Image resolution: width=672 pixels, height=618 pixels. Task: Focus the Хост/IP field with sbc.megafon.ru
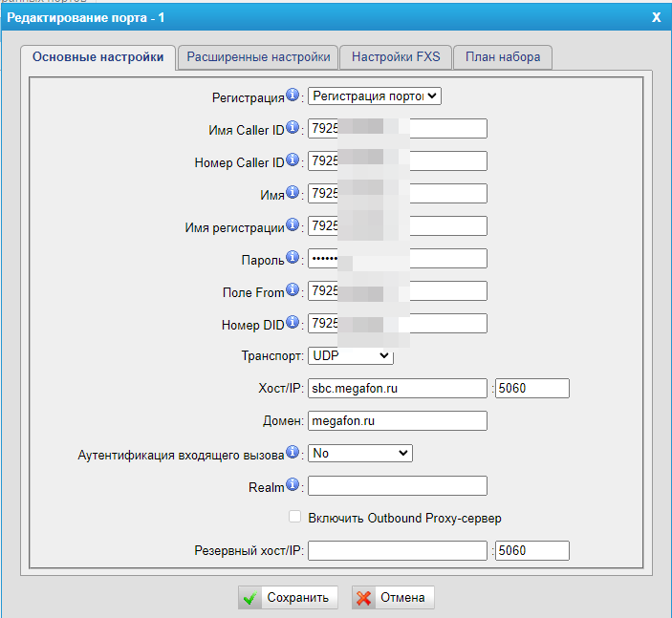[398, 388]
